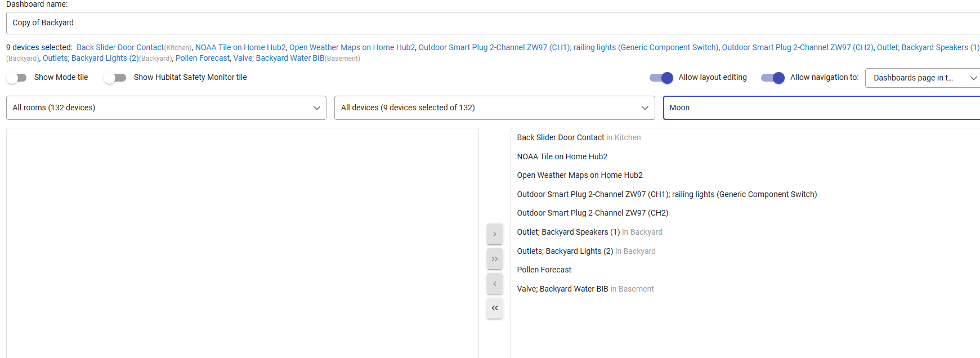Open the Dashboards page navigation dropdown

pos(923,78)
